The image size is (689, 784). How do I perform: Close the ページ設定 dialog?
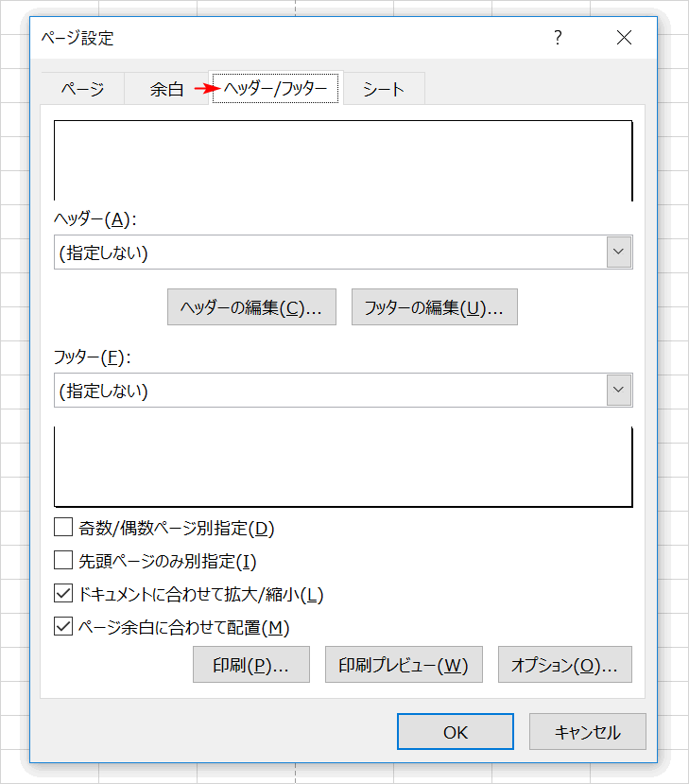[x=624, y=38]
